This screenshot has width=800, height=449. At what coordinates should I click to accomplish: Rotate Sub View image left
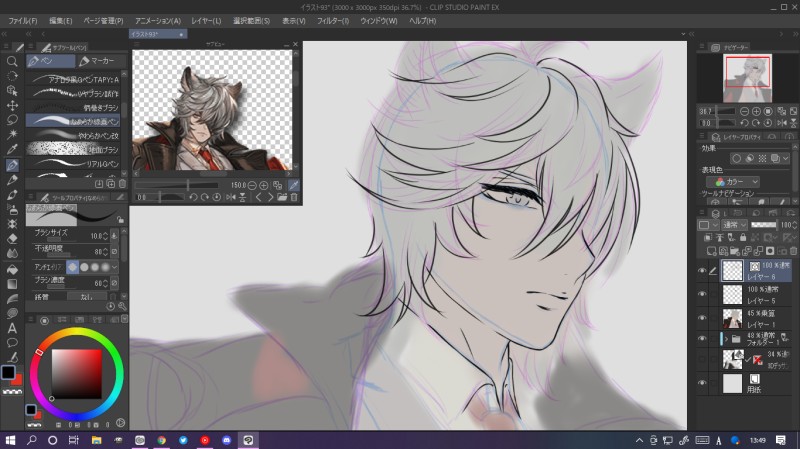pyautogui.click(x=193, y=197)
